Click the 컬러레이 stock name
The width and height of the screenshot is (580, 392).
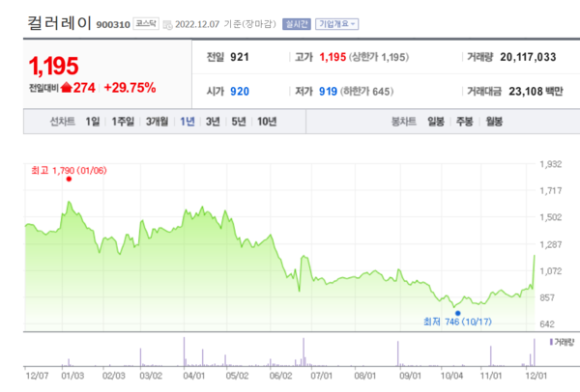[60, 23]
